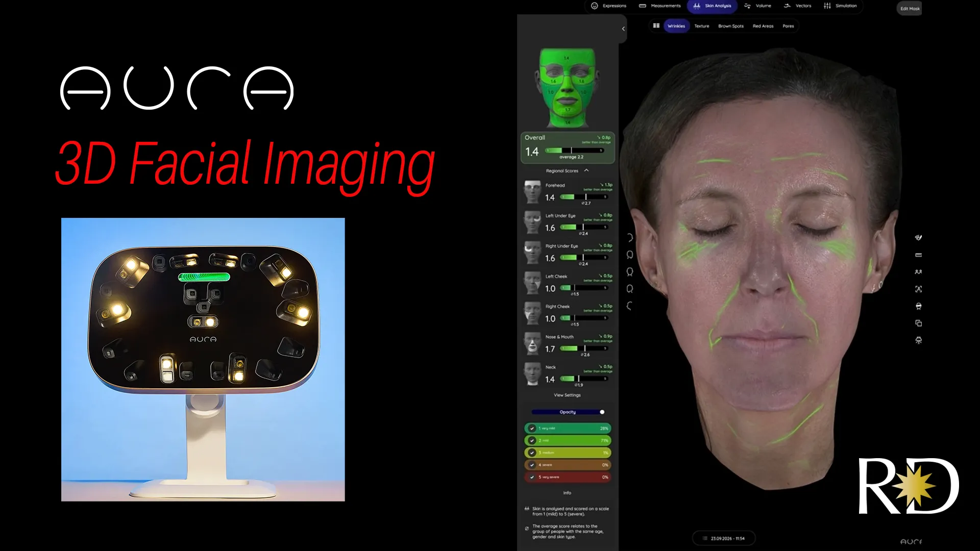The height and width of the screenshot is (551, 980).
Task: Select the Brown Spots analysis filter
Action: click(x=731, y=26)
